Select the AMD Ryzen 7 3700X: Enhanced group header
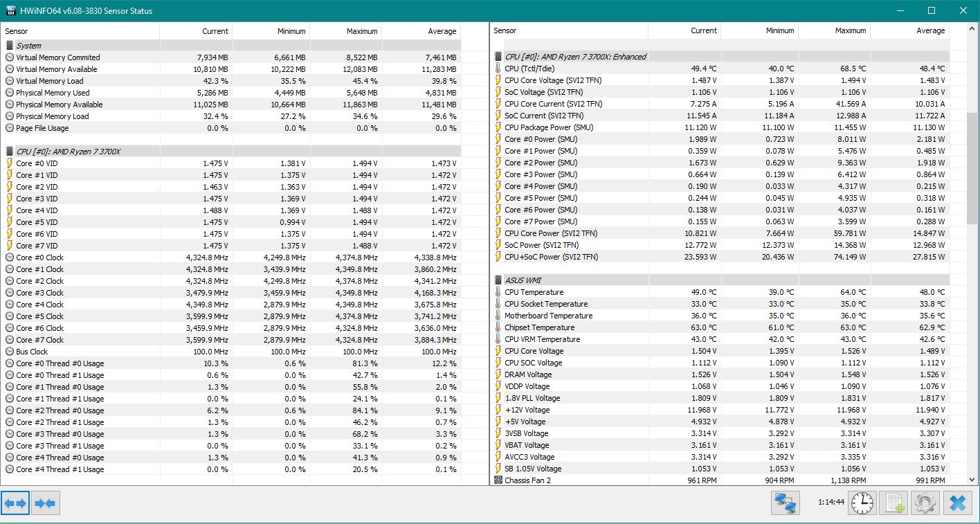This screenshot has height=524, width=980. click(x=720, y=57)
